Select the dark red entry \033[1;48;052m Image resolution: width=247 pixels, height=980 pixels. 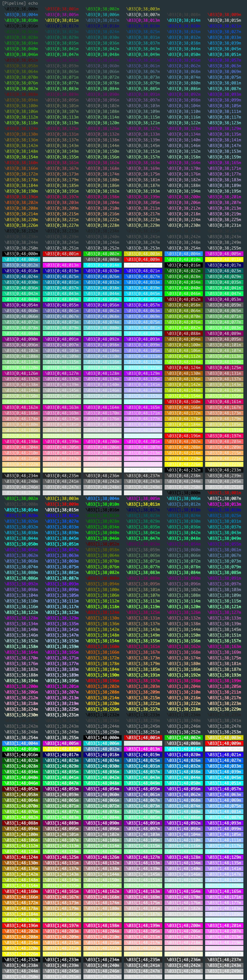[21, 789]
